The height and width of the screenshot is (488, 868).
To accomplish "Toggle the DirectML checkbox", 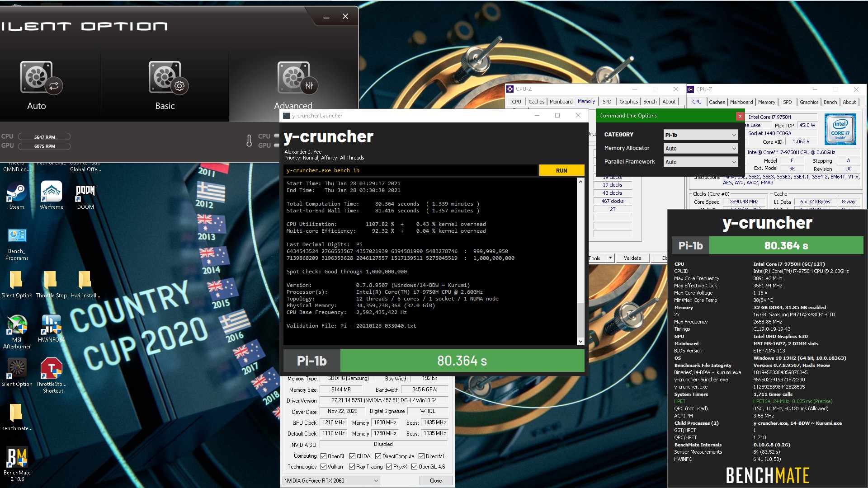I will point(421,456).
